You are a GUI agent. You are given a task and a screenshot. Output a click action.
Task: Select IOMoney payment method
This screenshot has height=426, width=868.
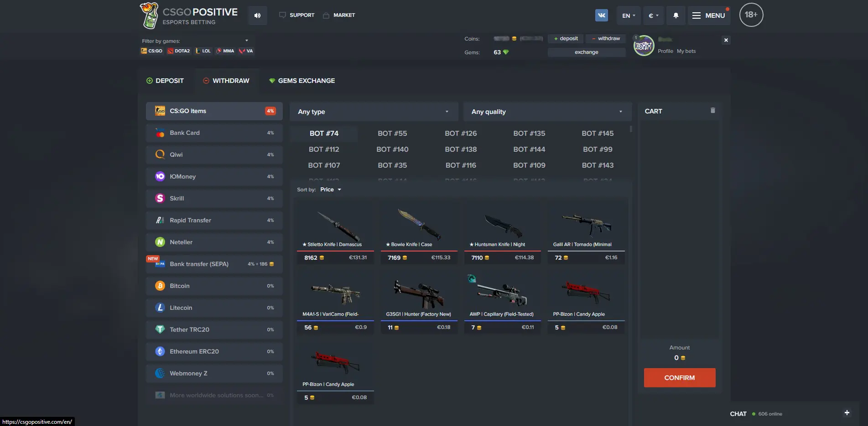tap(214, 177)
